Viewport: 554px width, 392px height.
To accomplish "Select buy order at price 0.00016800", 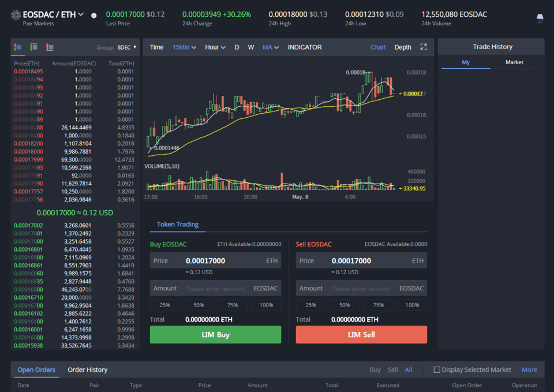I will point(74,289).
